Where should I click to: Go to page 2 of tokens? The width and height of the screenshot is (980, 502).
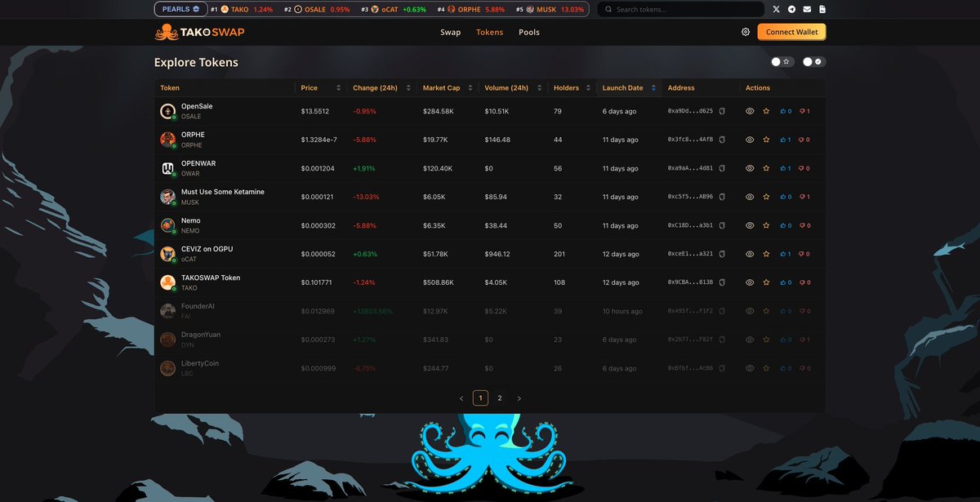pyautogui.click(x=499, y=398)
